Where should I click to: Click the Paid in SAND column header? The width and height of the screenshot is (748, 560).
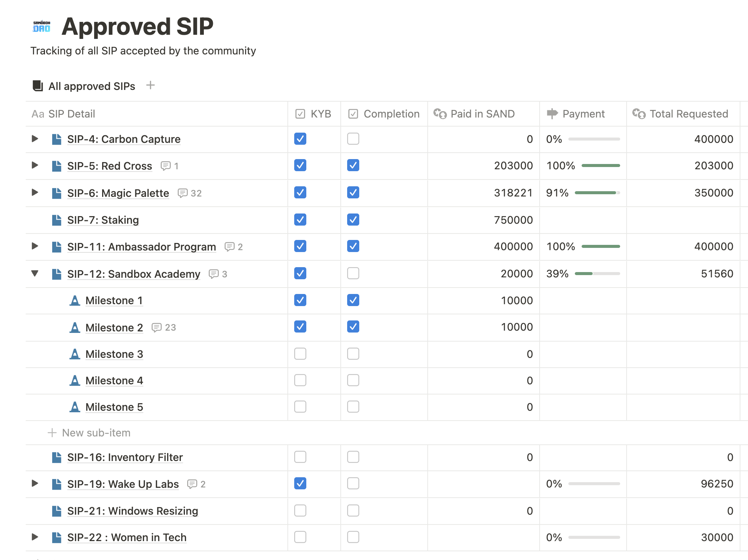click(482, 114)
